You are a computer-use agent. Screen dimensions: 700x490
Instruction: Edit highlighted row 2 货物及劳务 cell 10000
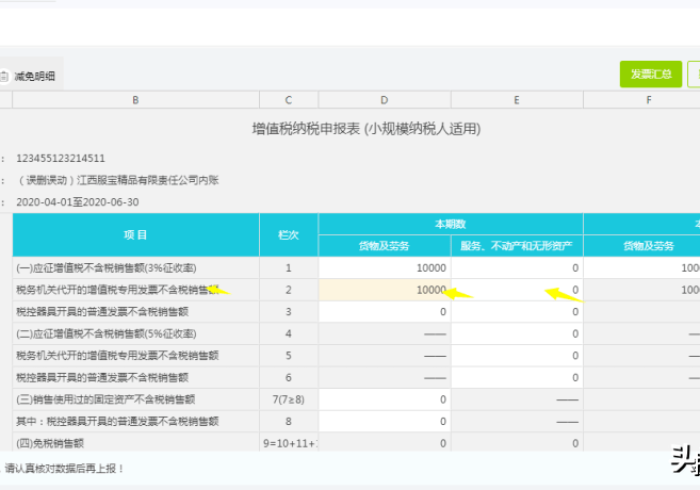(384, 290)
